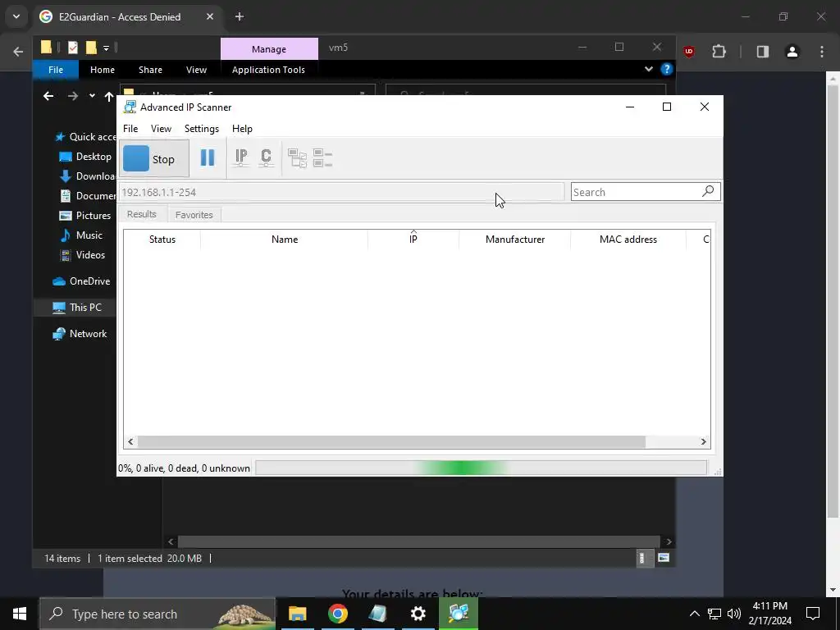Sort results by Status column
Viewport: 840px width, 630px height.
click(x=162, y=240)
